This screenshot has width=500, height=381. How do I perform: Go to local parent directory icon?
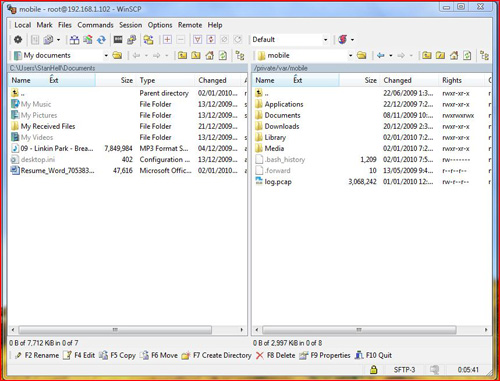[x=182, y=55]
